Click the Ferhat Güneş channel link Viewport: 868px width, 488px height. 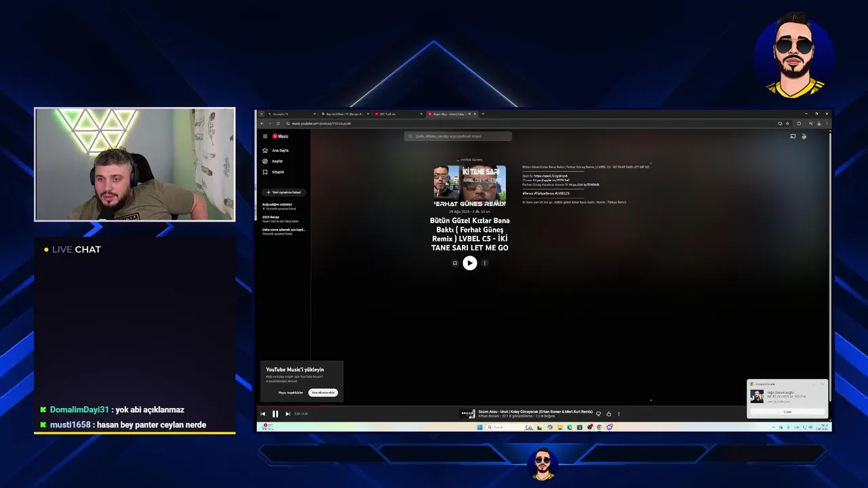tap(471, 160)
